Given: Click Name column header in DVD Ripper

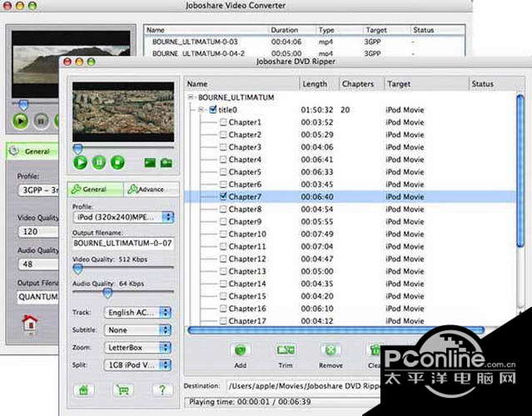Looking at the screenshot, I should coord(241,84).
